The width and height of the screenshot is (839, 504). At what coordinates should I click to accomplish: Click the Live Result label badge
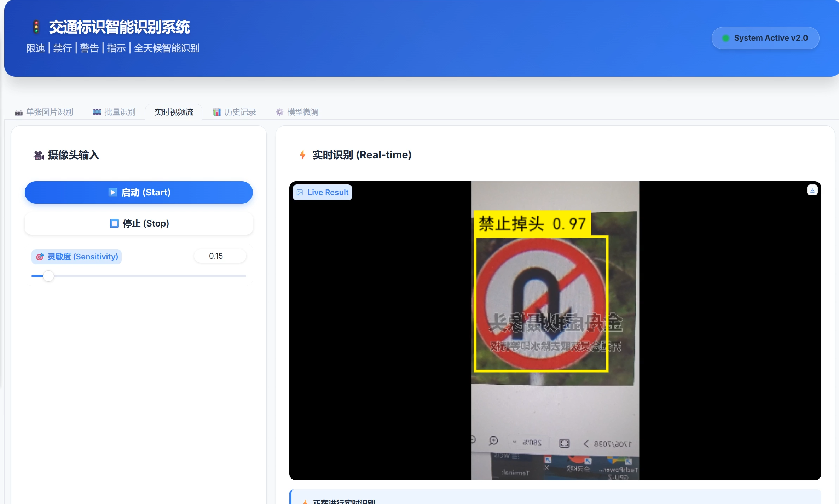coord(322,193)
